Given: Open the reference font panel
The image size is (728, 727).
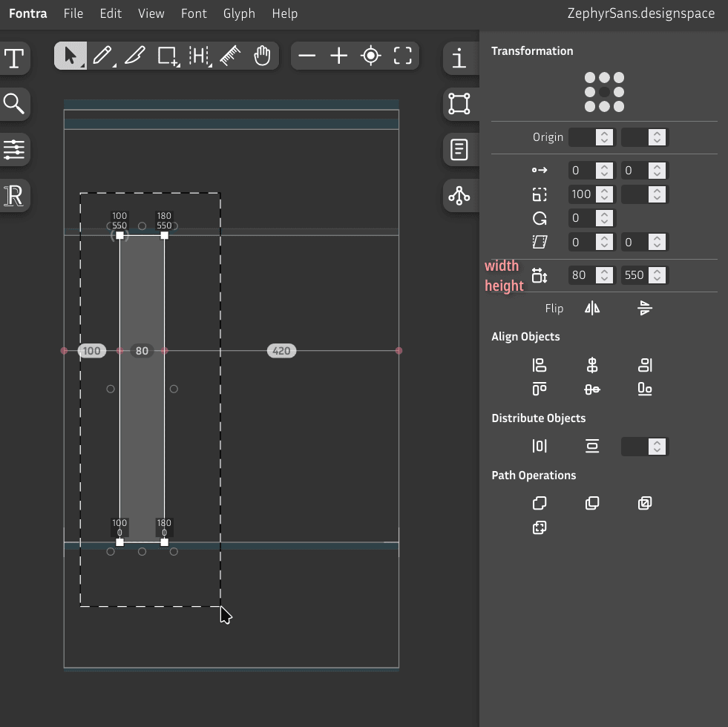Looking at the screenshot, I should (15, 196).
